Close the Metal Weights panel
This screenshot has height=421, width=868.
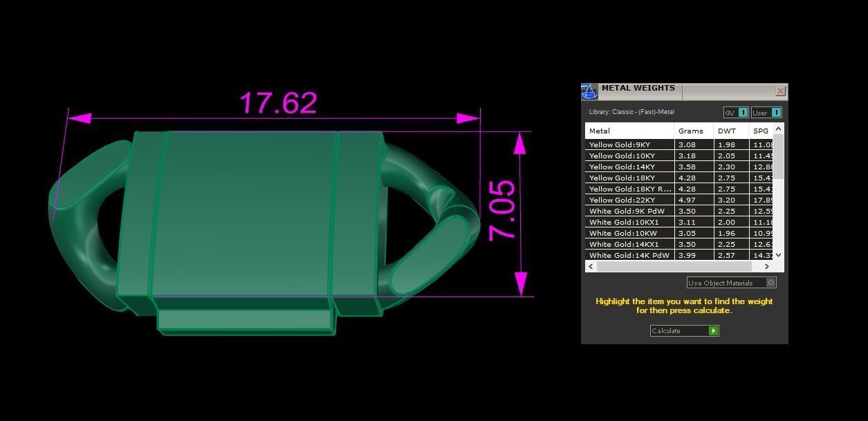(x=780, y=91)
